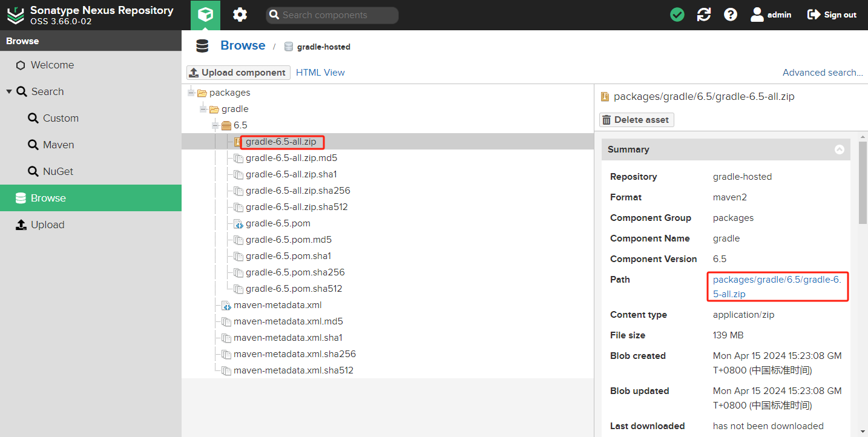
Task: Collapse the gradle folder in tree
Action: pos(203,109)
